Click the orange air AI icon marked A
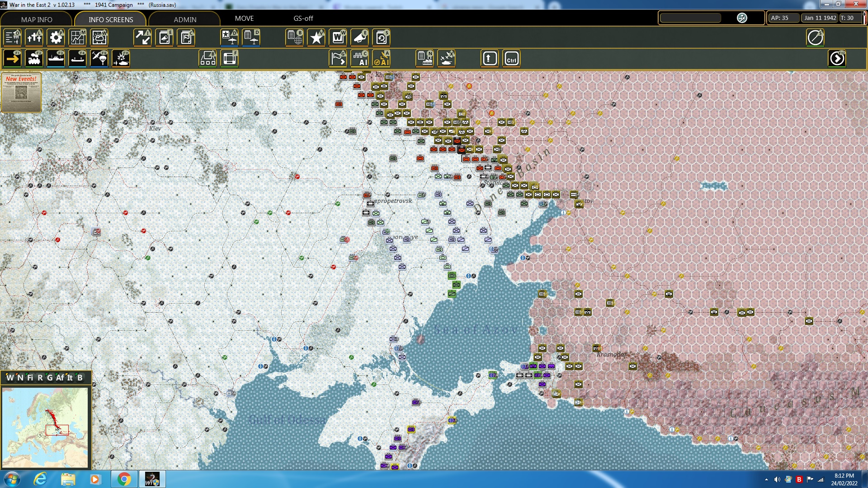Image resolution: width=868 pixels, height=488 pixels. click(x=381, y=59)
